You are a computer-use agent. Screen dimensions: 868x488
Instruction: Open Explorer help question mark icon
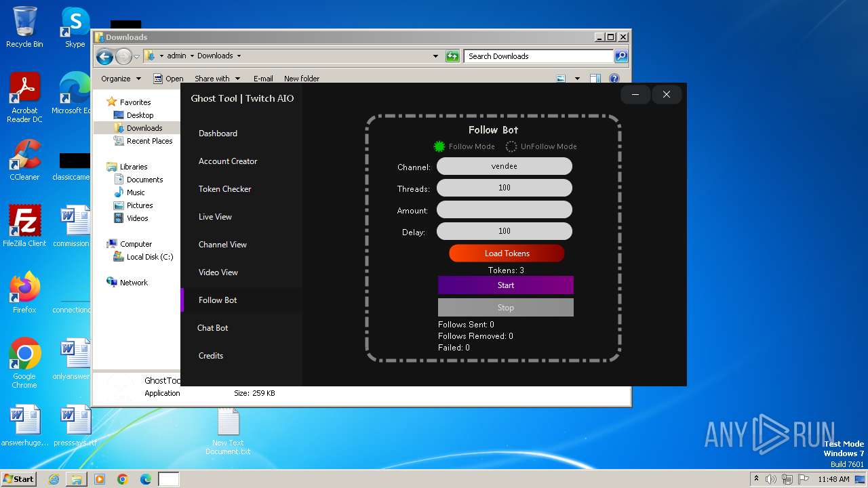click(614, 79)
